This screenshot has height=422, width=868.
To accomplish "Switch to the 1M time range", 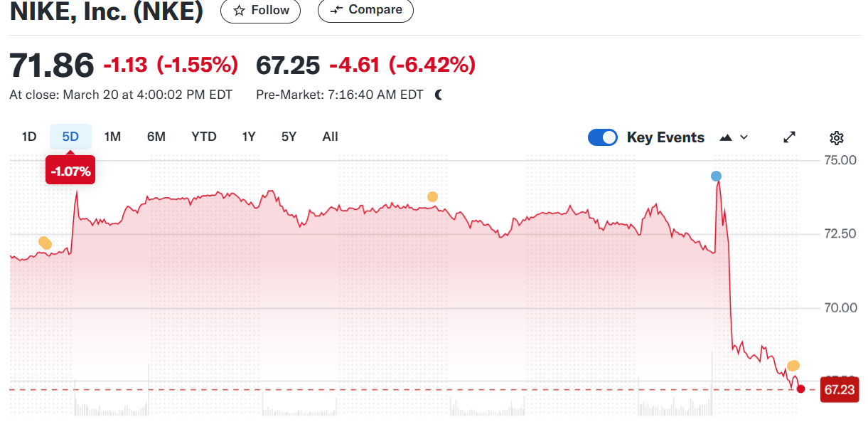I will pos(112,137).
